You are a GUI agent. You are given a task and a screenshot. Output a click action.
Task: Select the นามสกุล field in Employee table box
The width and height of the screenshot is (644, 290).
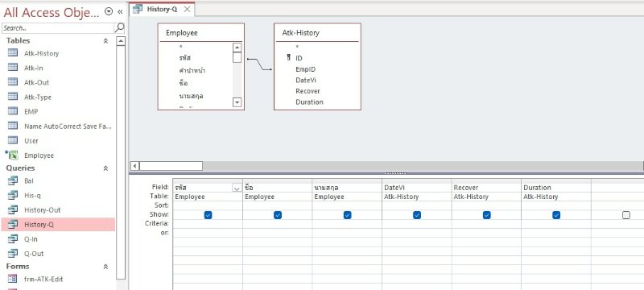pos(192,96)
